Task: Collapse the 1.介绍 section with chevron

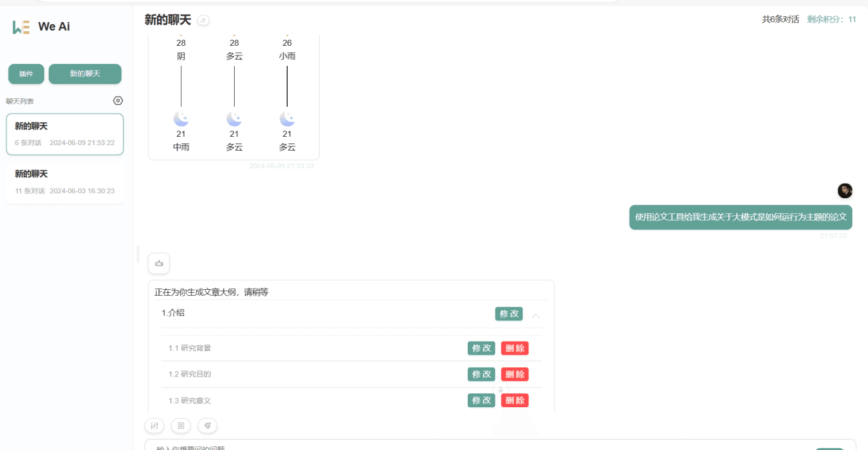Action: click(x=536, y=316)
